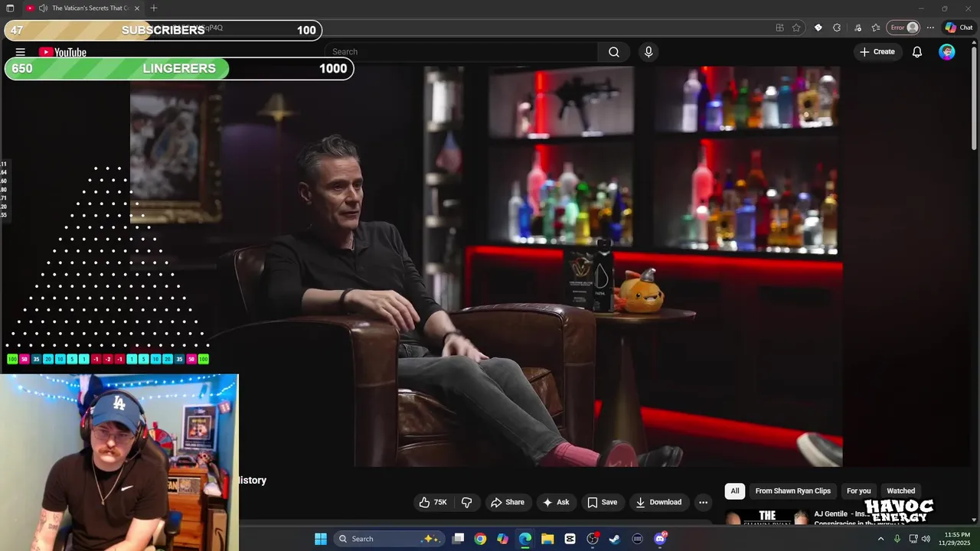Open Edge Settings and more menu
This screenshot has width=980, height=551.
pos(930,28)
